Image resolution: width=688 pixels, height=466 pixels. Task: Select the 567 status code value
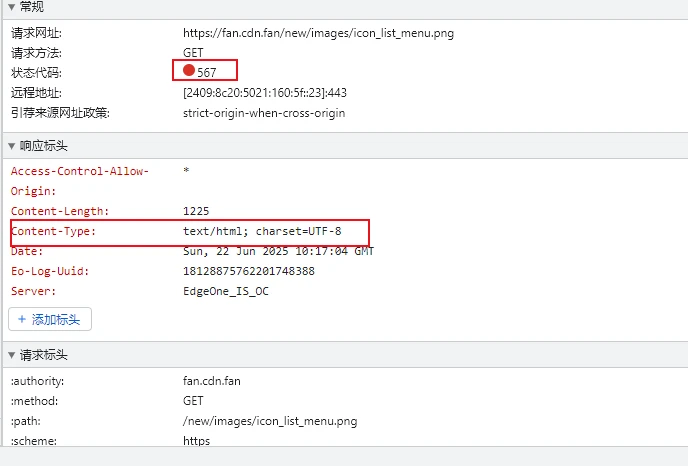[206, 73]
